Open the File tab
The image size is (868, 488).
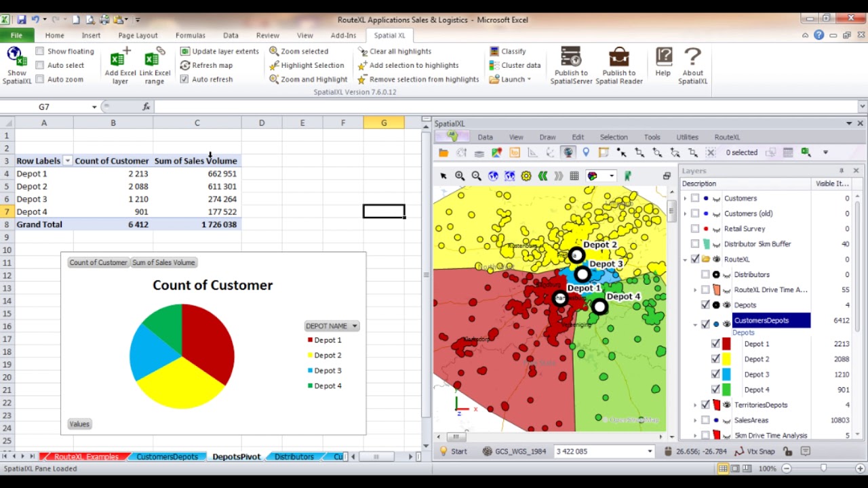pos(16,35)
